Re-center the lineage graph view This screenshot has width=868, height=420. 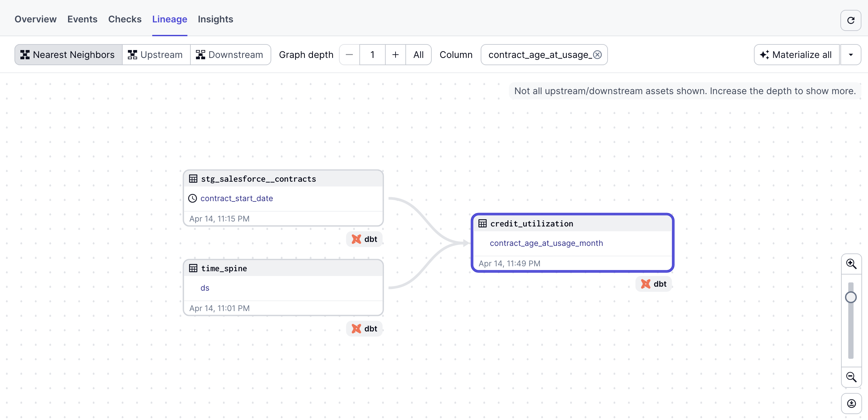(x=851, y=403)
